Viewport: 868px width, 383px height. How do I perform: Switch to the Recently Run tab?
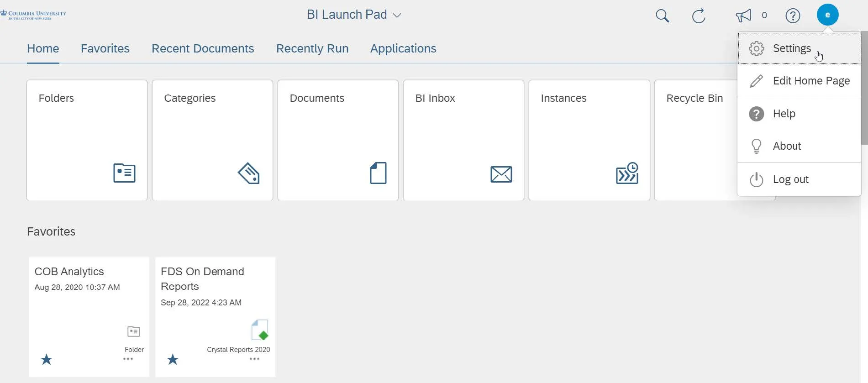pyautogui.click(x=312, y=48)
